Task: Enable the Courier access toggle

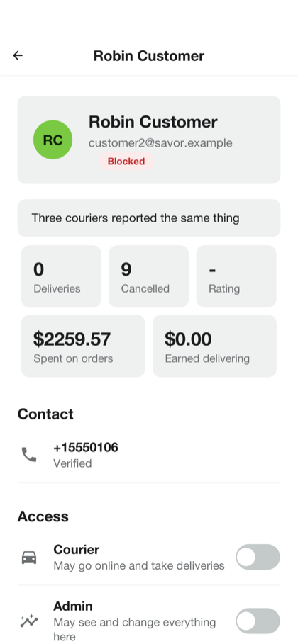Action: click(x=258, y=557)
